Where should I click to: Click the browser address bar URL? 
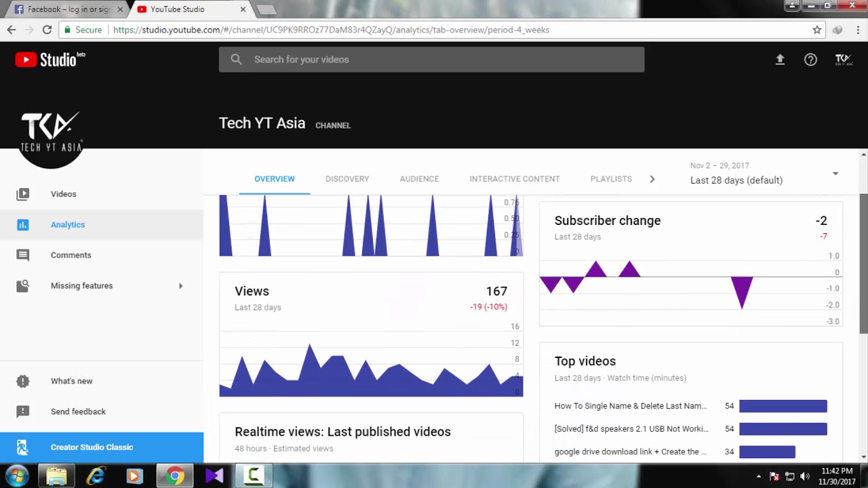click(331, 30)
